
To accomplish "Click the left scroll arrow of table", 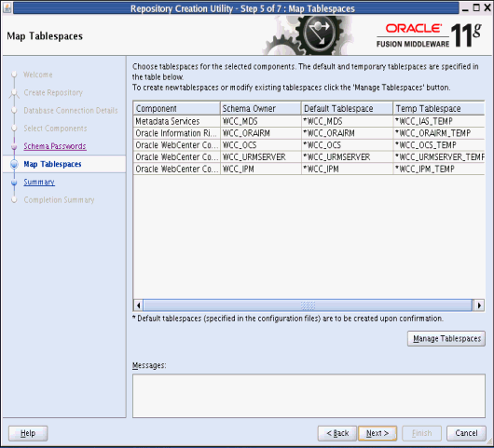I will (x=138, y=305).
